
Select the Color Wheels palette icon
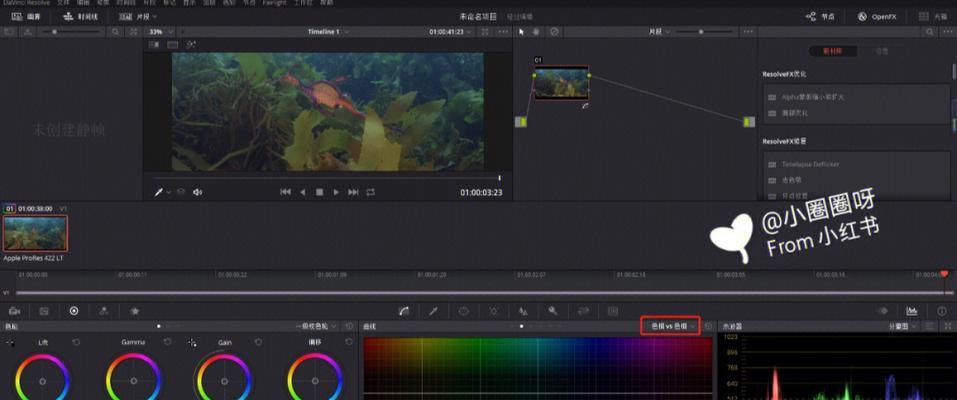click(x=74, y=311)
